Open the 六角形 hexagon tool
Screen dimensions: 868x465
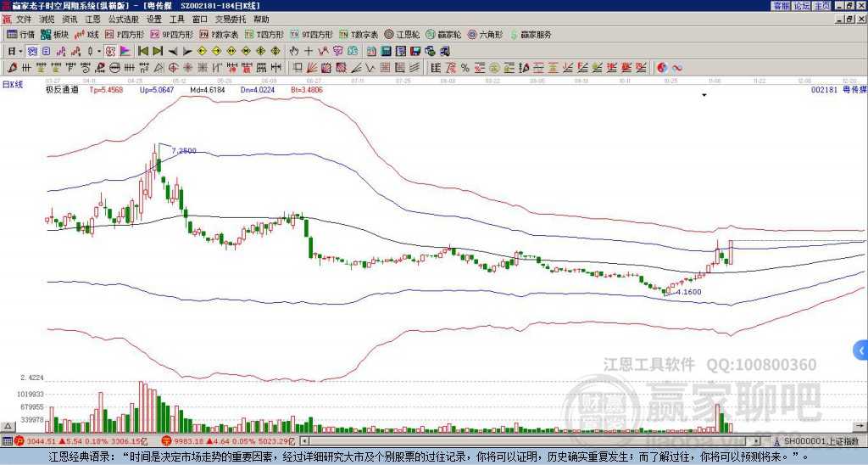pyautogui.click(x=486, y=34)
